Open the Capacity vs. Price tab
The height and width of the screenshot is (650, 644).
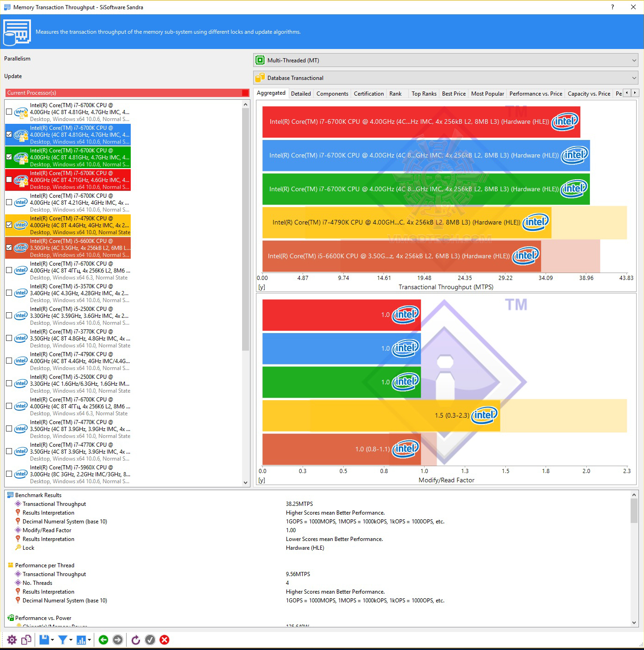click(589, 93)
